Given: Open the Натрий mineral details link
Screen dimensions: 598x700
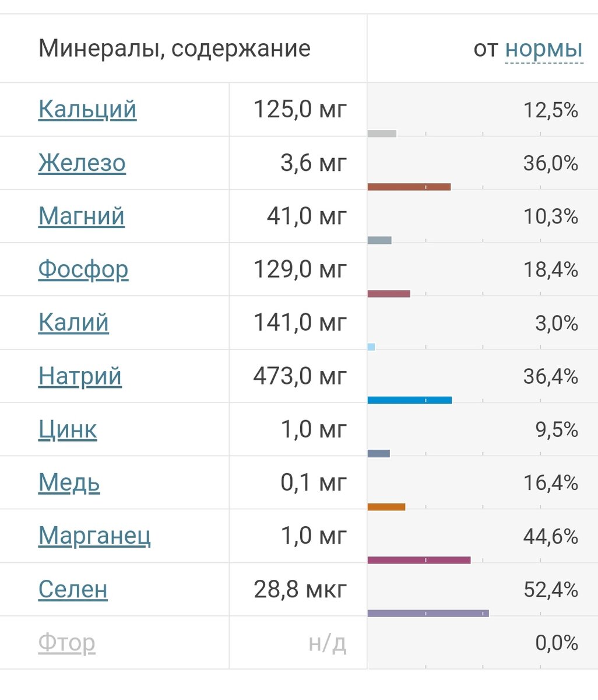Looking at the screenshot, I should point(80,376).
